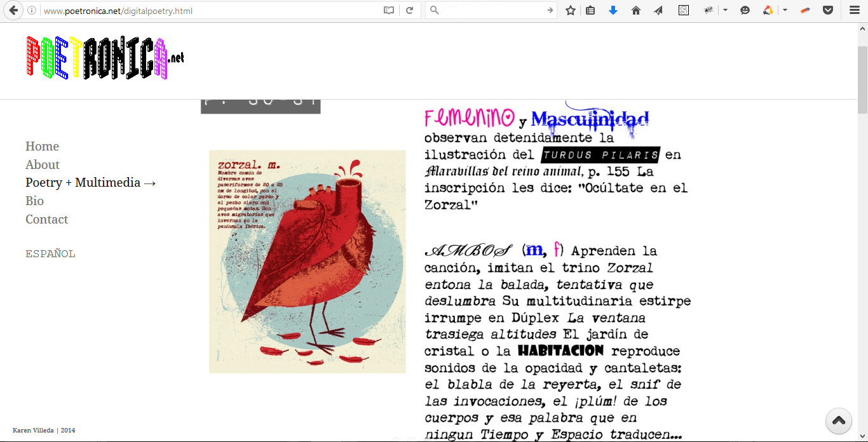Reload the current page
The width and height of the screenshot is (868, 442).
410,11
